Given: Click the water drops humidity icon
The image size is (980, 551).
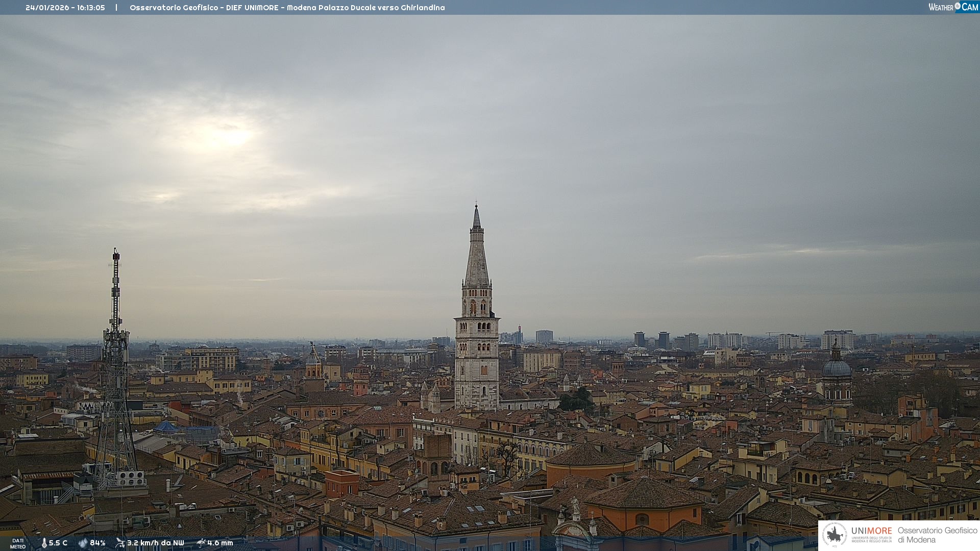Looking at the screenshot, I should tap(83, 543).
